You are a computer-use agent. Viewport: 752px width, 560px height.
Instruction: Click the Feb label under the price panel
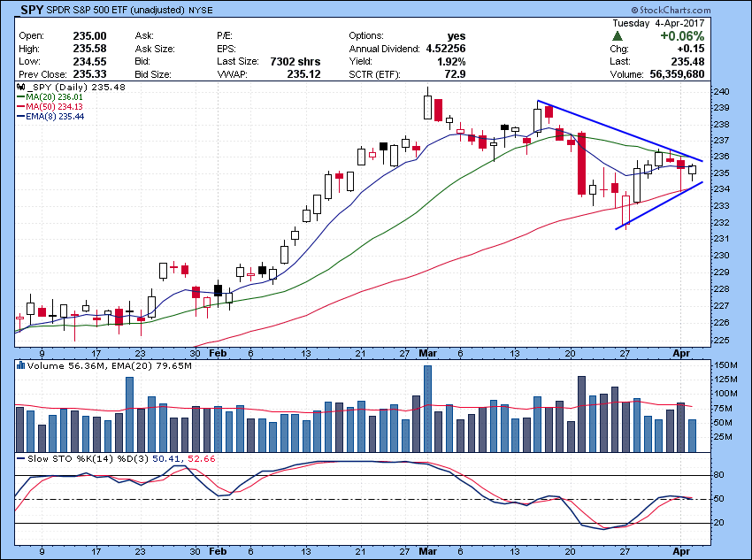(x=218, y=353)
